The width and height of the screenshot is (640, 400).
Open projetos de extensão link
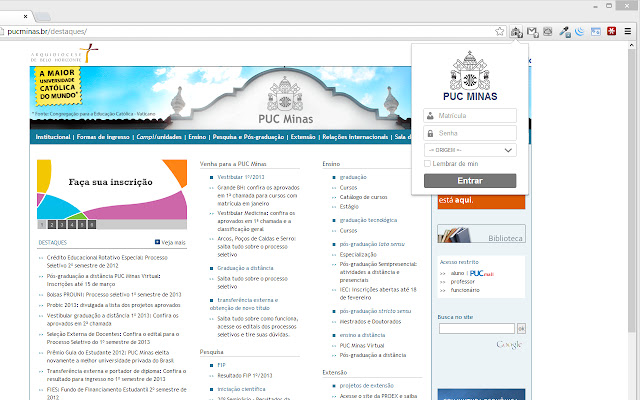pyautogui.click(x=367, y=386)
